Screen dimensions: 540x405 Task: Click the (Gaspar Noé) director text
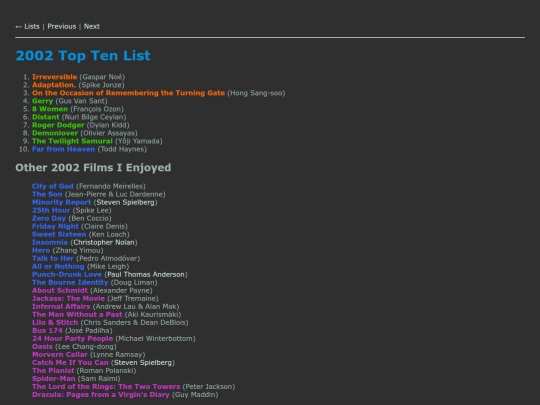pos(102,77)
